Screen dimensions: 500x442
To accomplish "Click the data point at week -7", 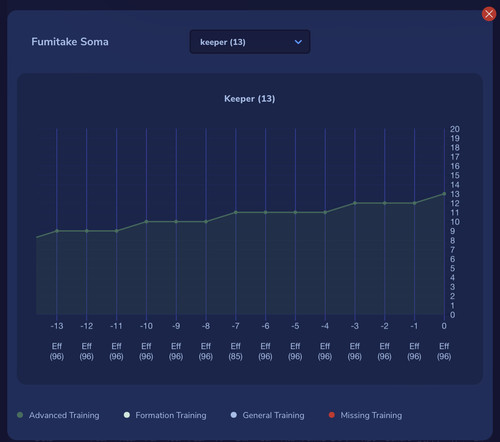I will [236, 212].
